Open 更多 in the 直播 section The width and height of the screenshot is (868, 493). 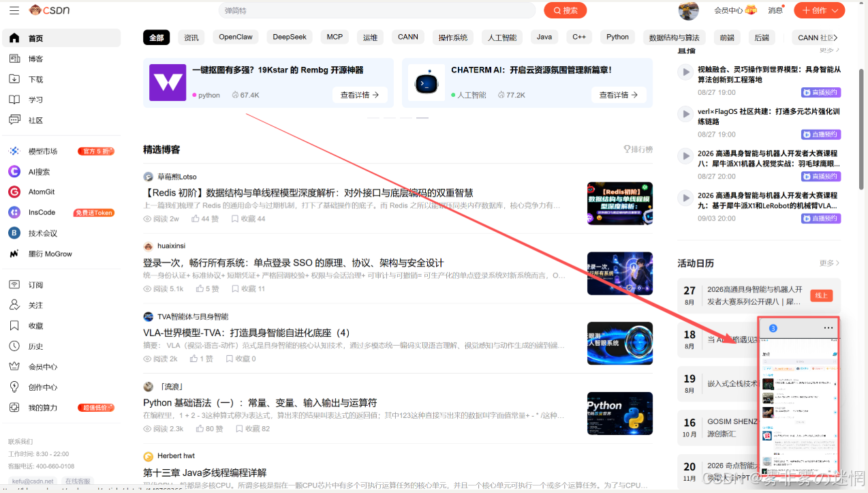click(x=829, y=50)
